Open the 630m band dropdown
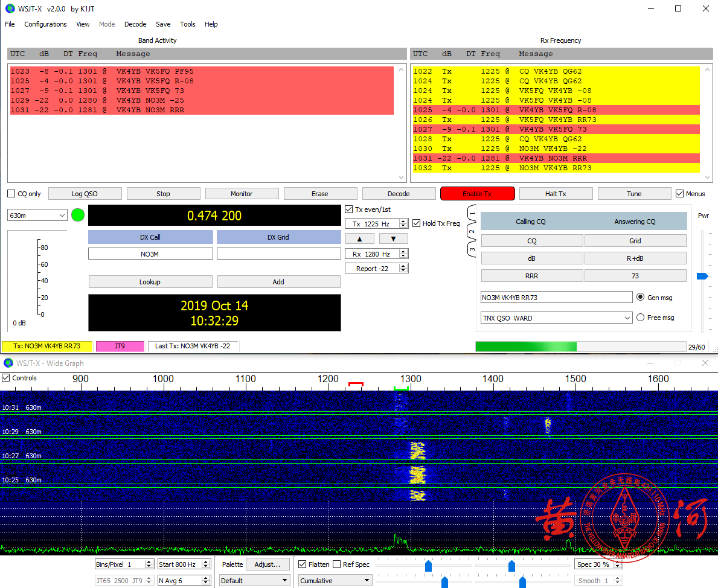718x588 pixels. click(62, 216)
